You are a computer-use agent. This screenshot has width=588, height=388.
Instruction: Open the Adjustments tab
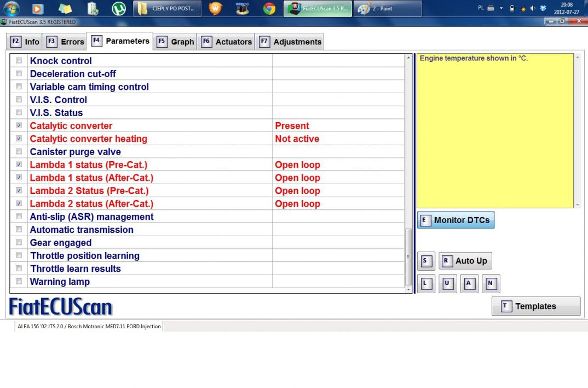coord(290,42)
